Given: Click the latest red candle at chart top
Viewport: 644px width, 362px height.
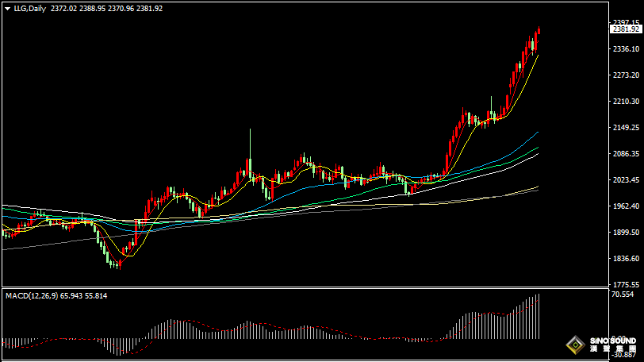Looking at the screenshot, I should point(539,33).
